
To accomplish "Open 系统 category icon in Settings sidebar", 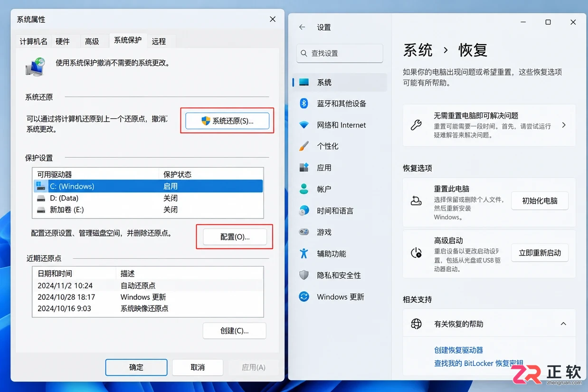I will (x=304, y=82).
